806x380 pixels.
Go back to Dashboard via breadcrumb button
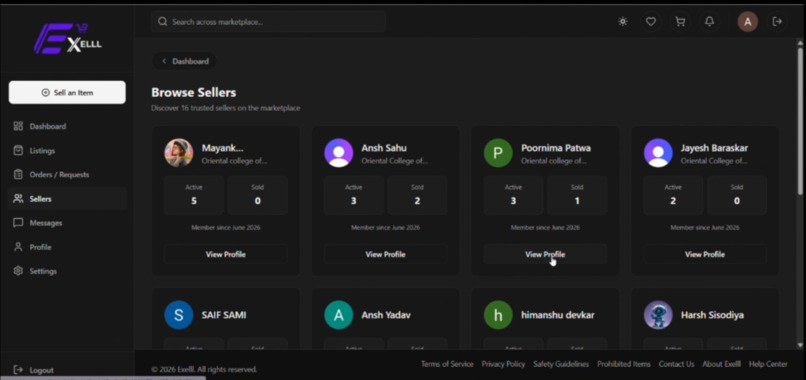184,61
